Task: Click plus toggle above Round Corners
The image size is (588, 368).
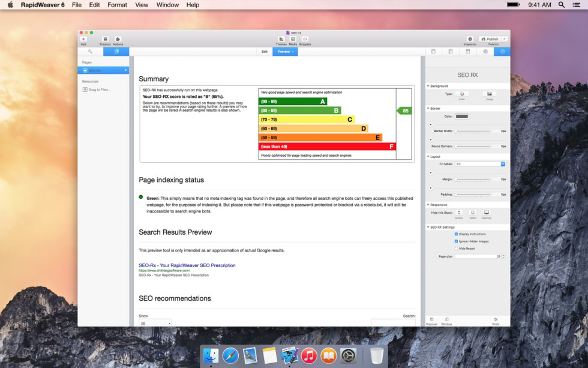Action: tap(431, 139)
